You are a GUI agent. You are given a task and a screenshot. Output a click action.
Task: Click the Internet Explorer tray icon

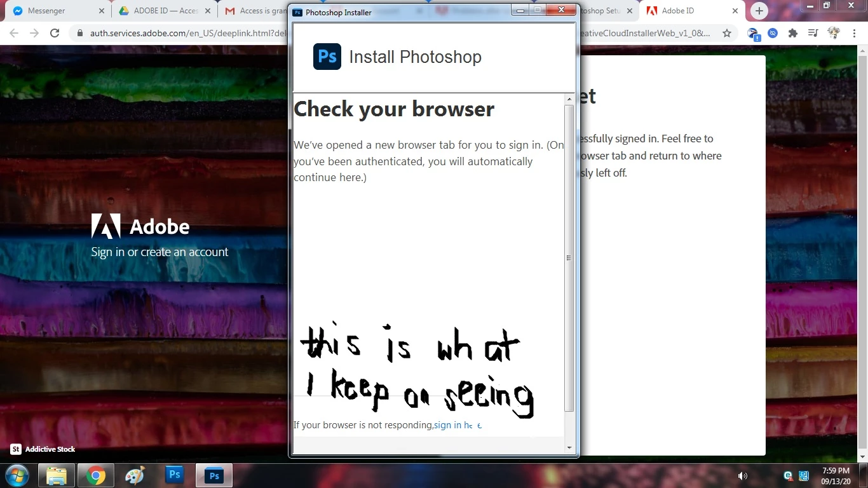[788, 476]
